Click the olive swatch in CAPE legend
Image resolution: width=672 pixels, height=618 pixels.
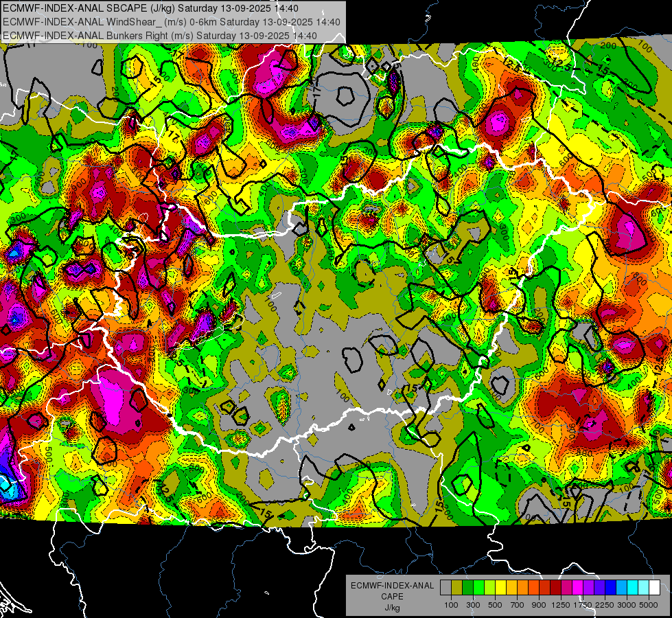tap(456, 588)
